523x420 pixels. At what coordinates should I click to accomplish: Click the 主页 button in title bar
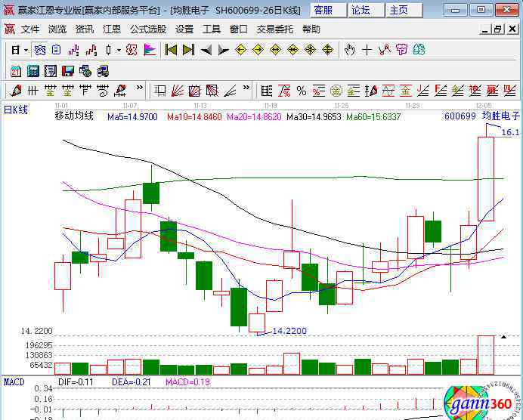(399, 10)
